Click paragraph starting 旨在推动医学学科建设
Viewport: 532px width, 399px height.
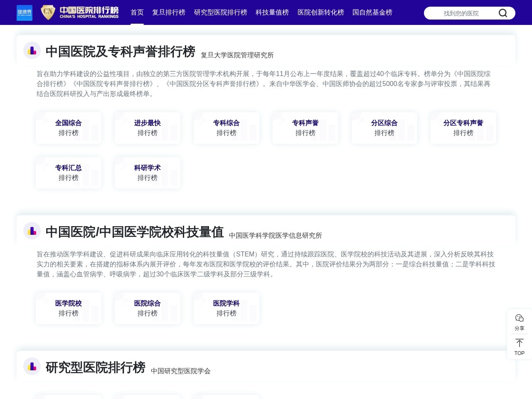(266, 264)
